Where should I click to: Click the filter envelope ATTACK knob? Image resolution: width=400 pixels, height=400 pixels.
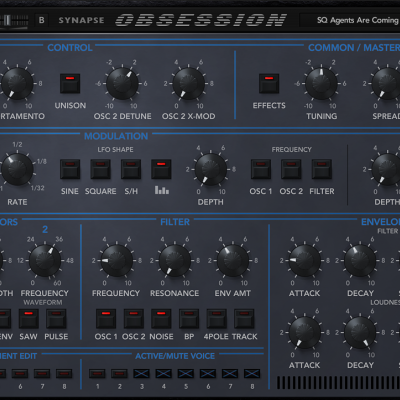coord(304,260)
